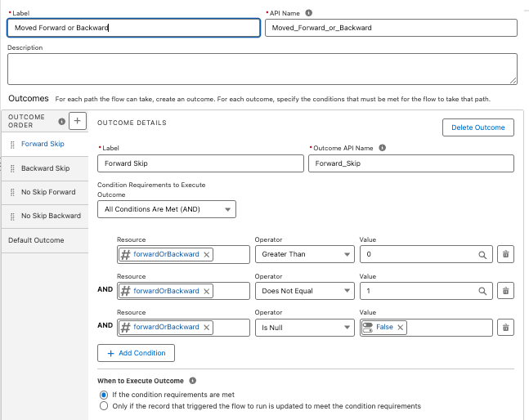Click the 'Outcomes' section heading
The image size is (529, 420).
click(x=29, y=98)
